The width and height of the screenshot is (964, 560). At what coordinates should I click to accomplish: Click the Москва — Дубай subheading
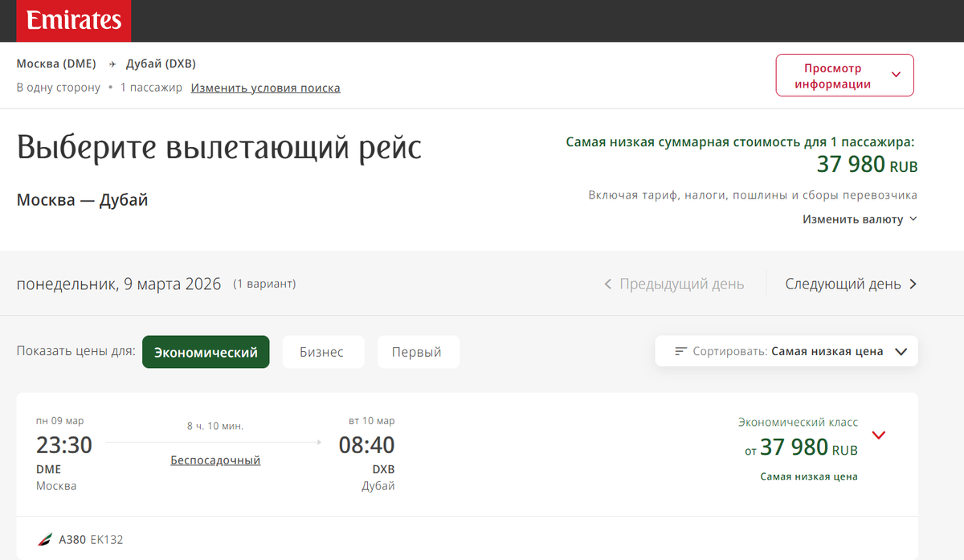(83, 201)
